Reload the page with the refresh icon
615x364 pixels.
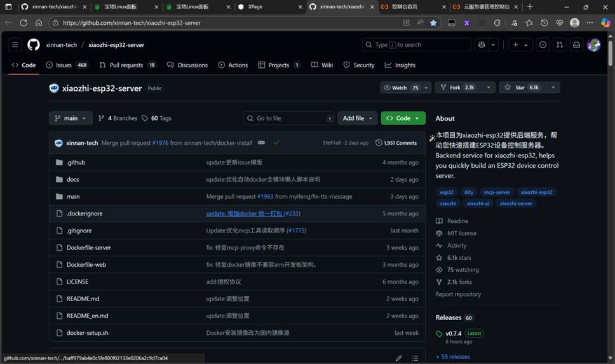point(24,23)
